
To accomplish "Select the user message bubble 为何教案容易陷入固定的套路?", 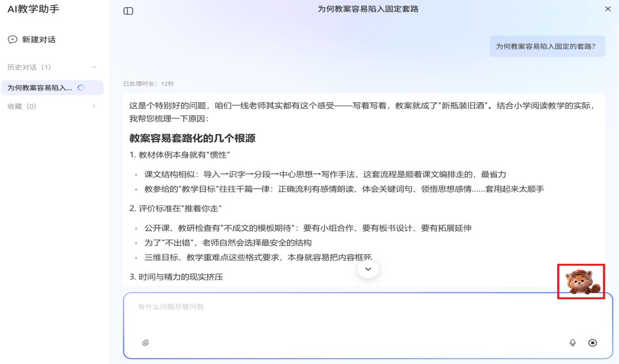I will coord(547,46).
